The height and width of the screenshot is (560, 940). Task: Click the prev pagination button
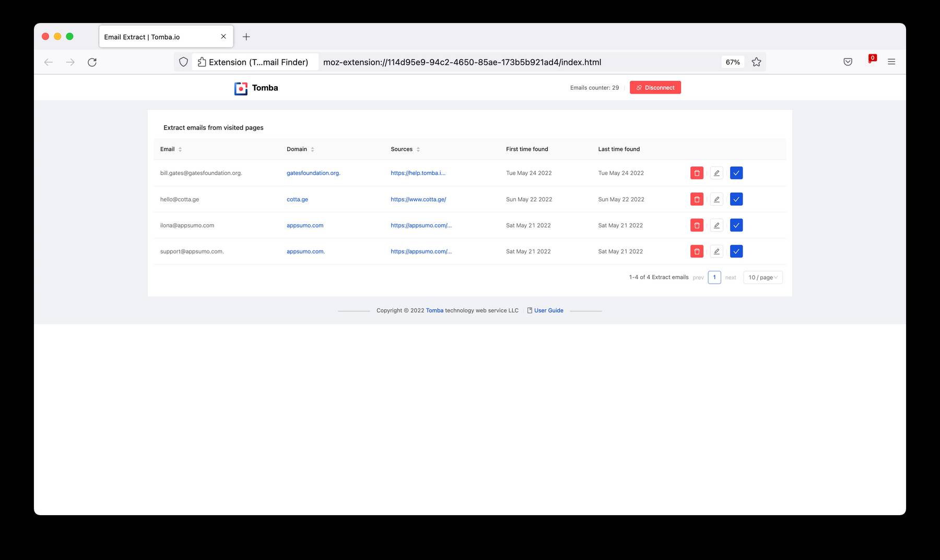[x=698, y=278]
